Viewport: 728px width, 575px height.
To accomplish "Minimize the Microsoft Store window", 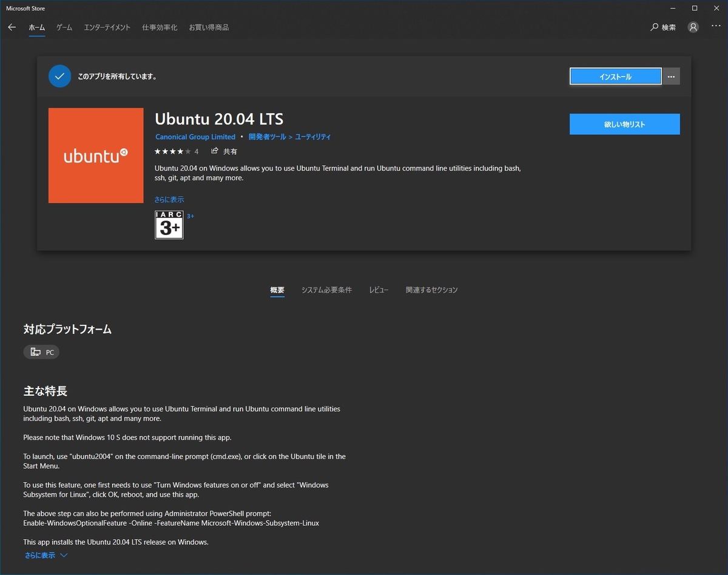I will [x=673, y=8].
